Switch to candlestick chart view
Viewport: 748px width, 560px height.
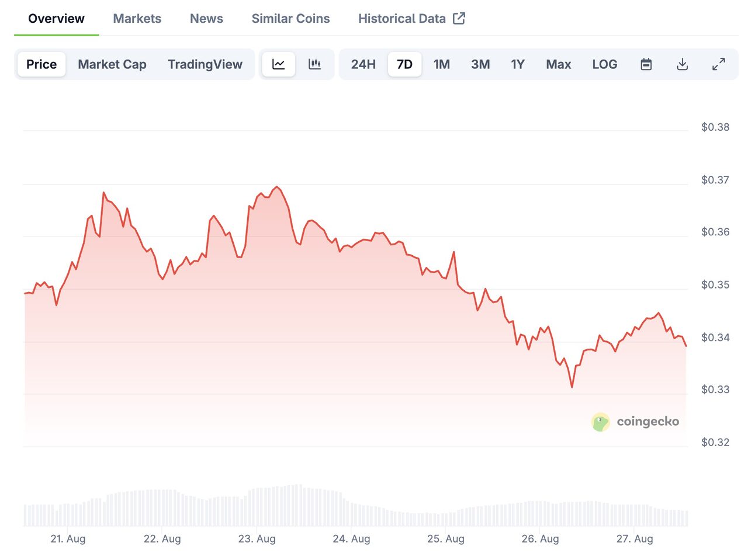coord(315,64)
